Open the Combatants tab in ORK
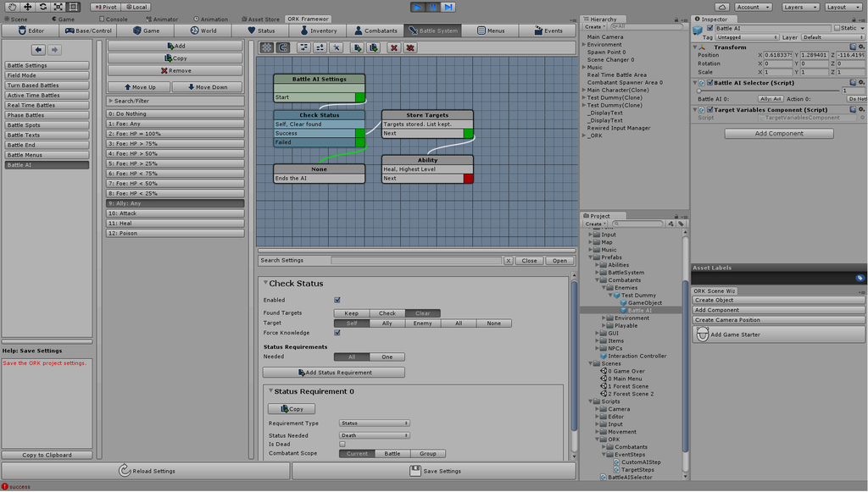This screenshot has height=492, width=868. (375, 30)
